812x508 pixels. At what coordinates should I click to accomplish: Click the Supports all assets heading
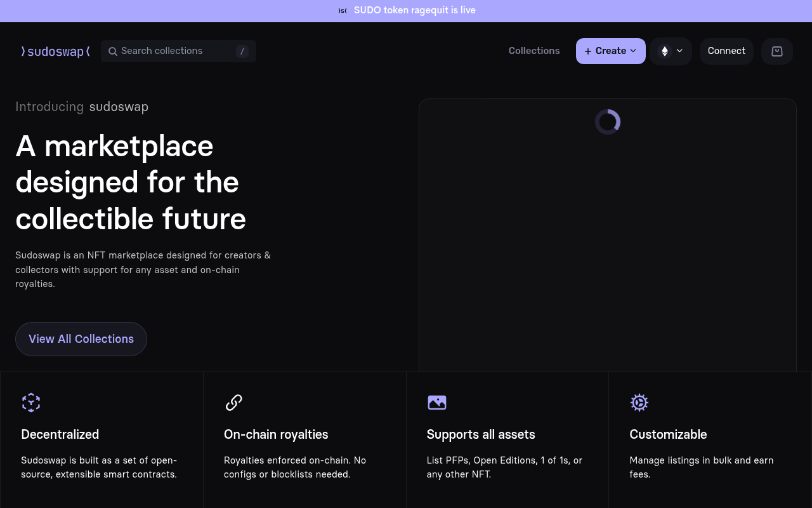coord(481,434)
